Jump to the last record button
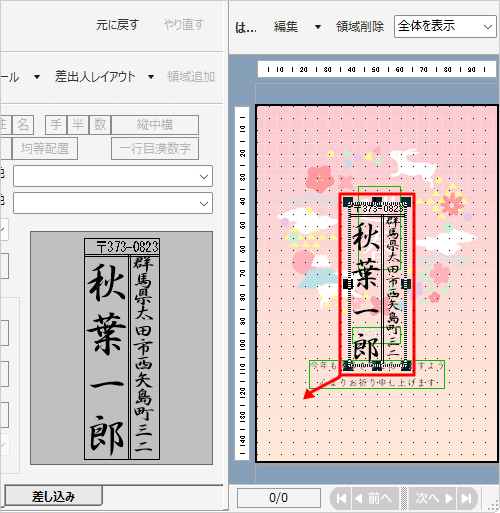 tap(466, 499)
